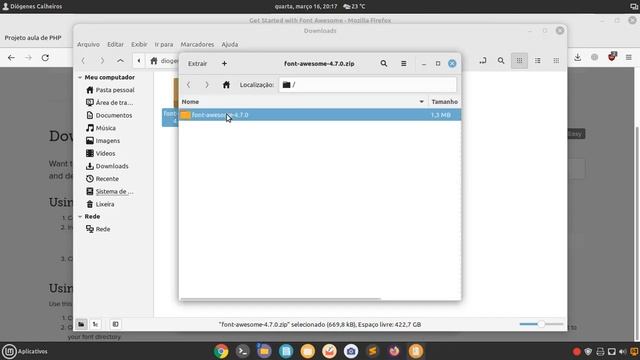Sort the archive list by the Tamanho column
The image size is (640, 360).
click(x=444, y=102)
